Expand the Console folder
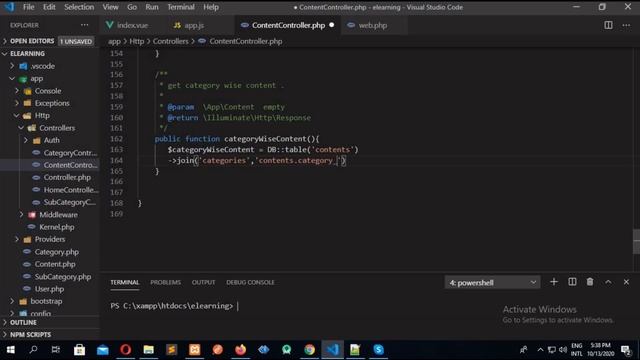Viewport: 640px width, 360px height. click(x=50, y=91)
